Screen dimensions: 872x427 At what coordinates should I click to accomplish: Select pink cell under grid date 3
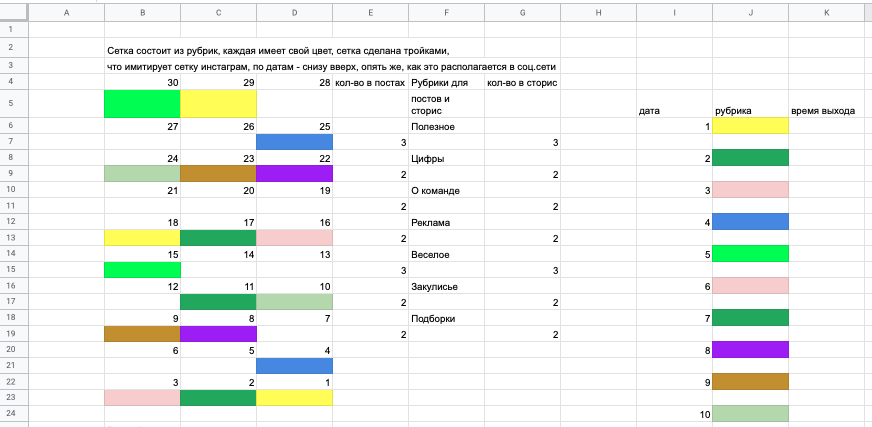pos(142,398)
